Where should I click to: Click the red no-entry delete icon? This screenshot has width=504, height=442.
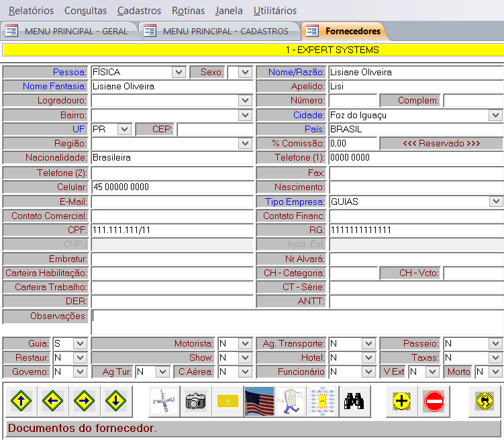pos(434,402)
